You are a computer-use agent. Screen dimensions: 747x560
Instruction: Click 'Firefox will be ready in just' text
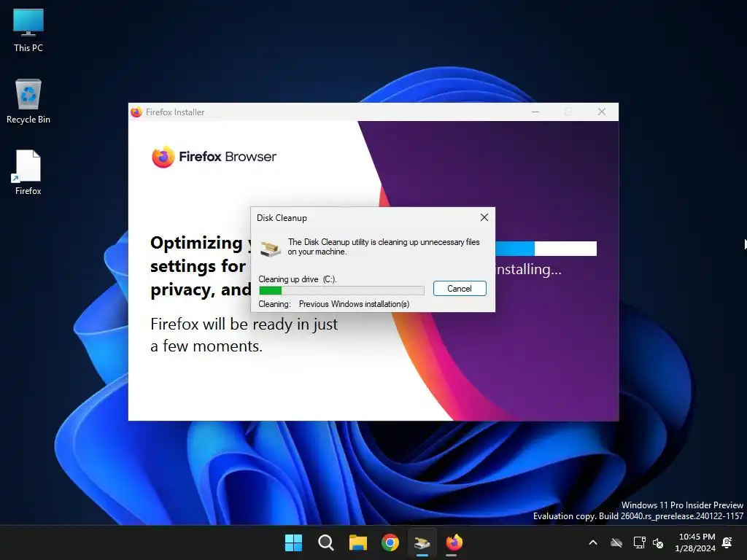tap(244, 324)
